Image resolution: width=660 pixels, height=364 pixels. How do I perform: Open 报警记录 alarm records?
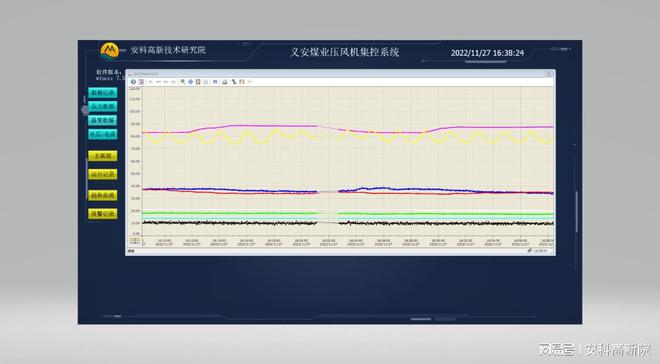coord(103,214)
